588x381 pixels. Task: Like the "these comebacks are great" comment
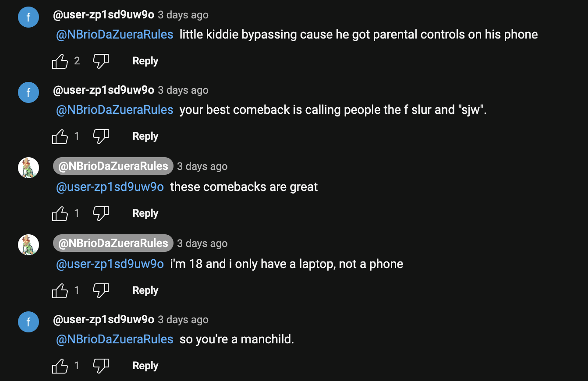[60, 214]
